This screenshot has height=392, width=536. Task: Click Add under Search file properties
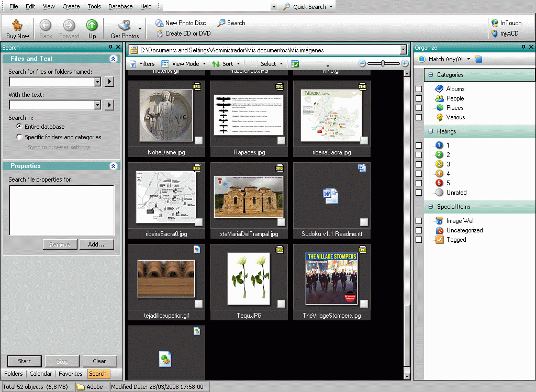tap(97, 244)
